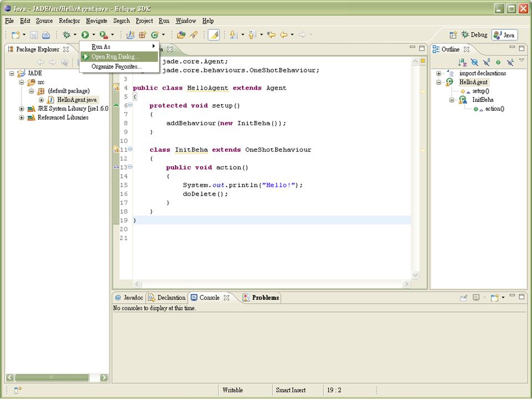The image size is (532, 399).
Task: Collapse the src folder node
Action: (x=22, y=82)
